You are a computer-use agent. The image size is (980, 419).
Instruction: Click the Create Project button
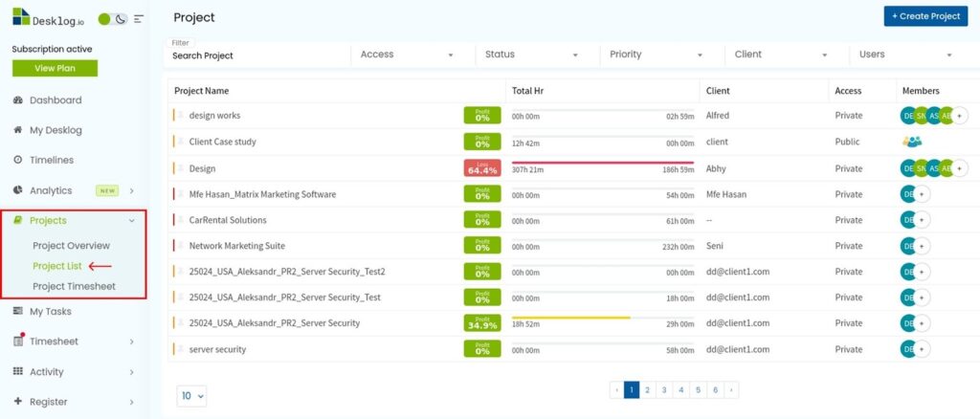(924, 16)
